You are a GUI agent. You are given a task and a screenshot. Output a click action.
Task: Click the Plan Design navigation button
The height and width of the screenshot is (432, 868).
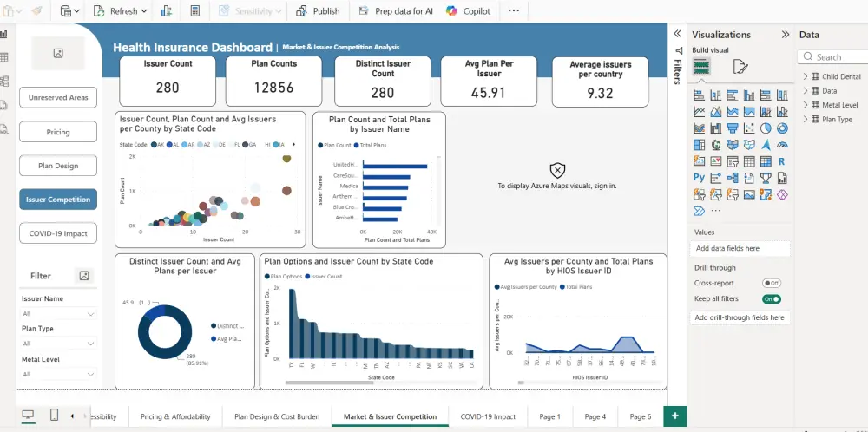point(58,166)
